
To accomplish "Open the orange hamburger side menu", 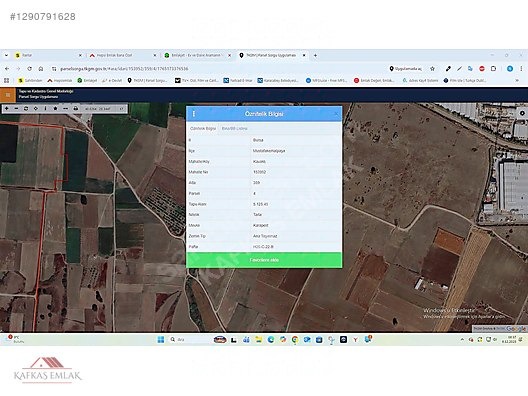I will tap(8, 95).
